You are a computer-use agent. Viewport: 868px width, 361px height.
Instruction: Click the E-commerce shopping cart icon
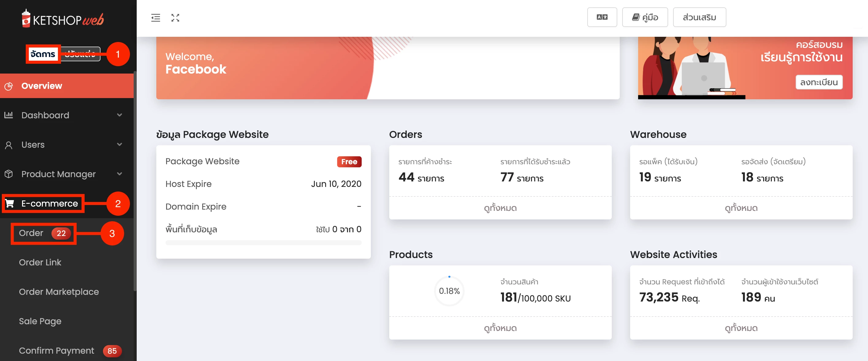[x=10, y=203]
